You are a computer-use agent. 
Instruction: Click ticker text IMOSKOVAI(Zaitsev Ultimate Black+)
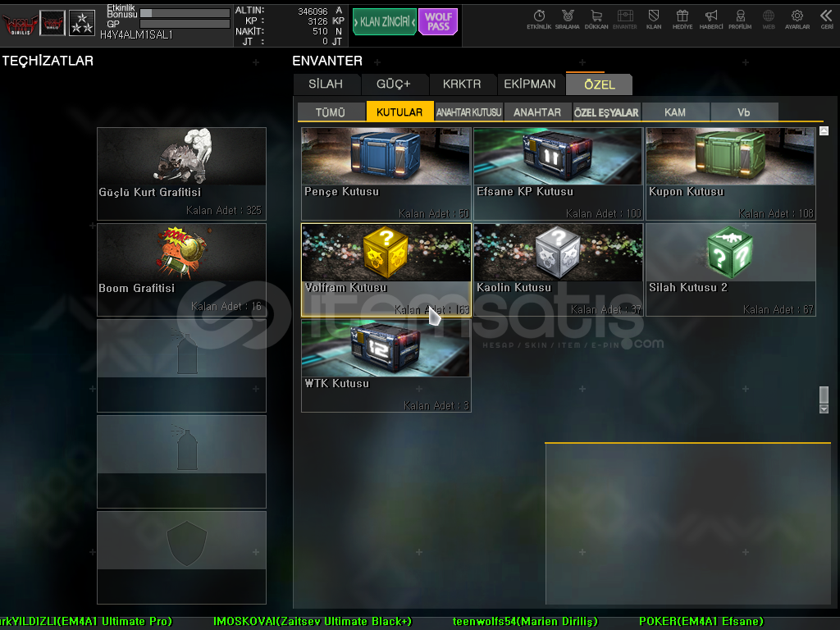[x=313, y=622]
